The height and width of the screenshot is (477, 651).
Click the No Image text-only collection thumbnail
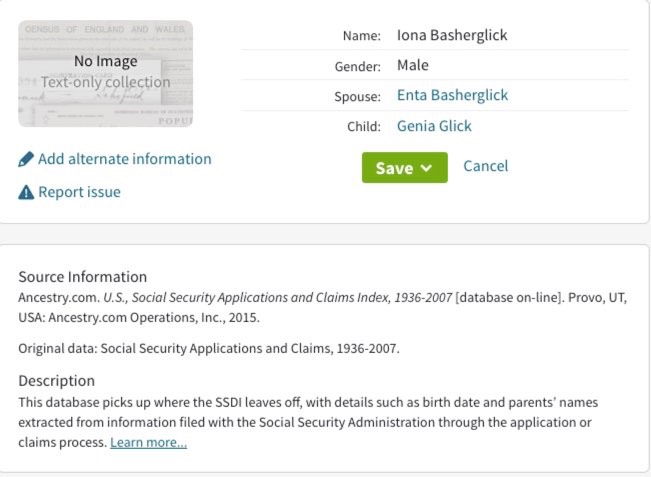(105, 73)
